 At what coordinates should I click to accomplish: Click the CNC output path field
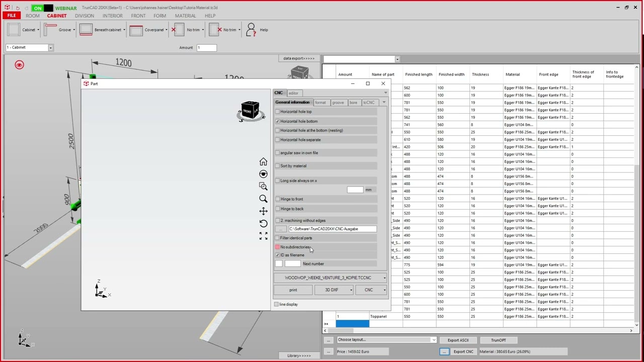point(333,229)
